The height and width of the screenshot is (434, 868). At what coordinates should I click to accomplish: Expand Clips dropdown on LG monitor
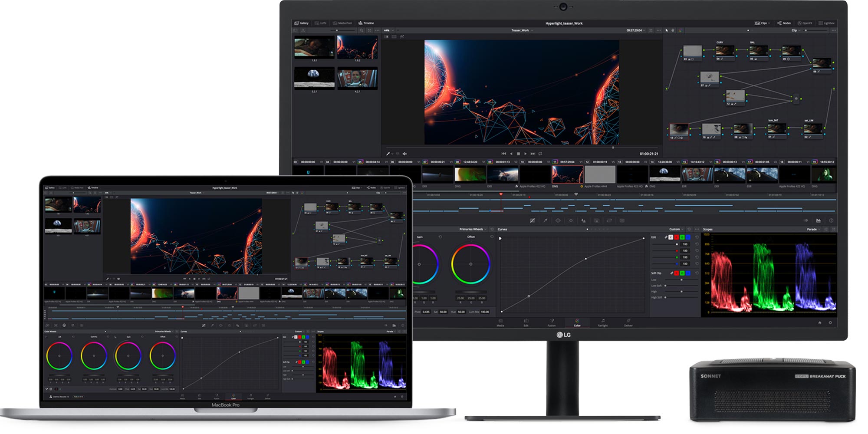click(762, 23)
